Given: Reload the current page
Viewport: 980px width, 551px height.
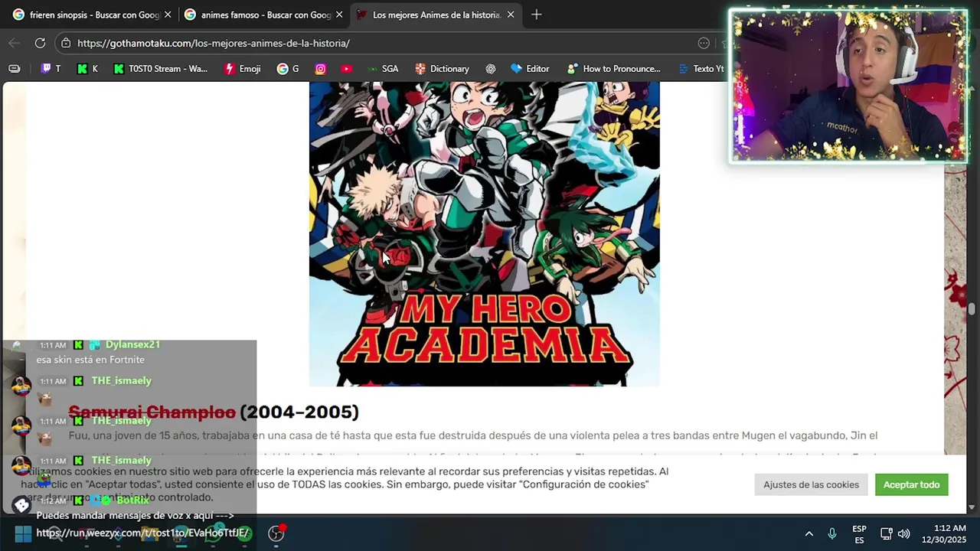Looking at the screenshot, I should click(x=40, y=43).
